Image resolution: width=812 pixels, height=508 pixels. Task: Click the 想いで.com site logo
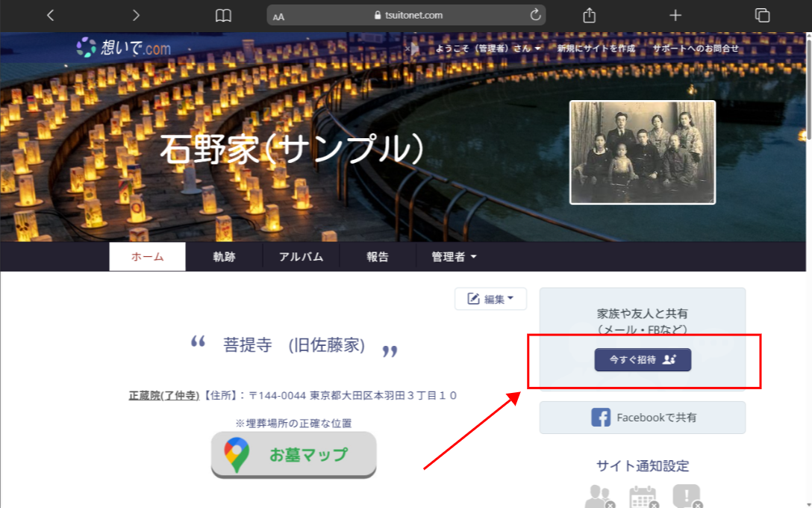click(124, 48)
